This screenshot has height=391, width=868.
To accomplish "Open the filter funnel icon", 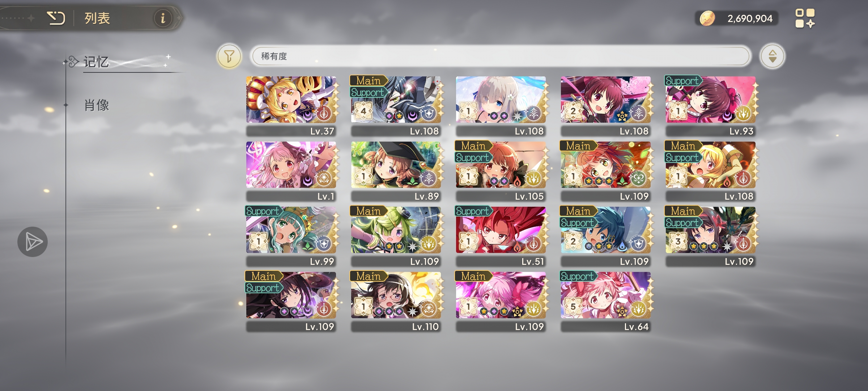I will [229, 56].
